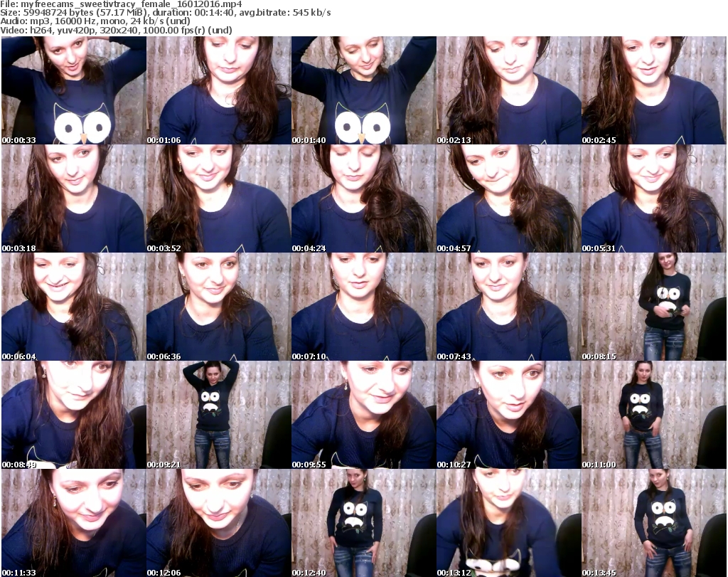Image resolution: width=728 pixels, height=577 pixels.
Task: Select the thumbnail timestamped 00:02:45
Action: 654,90
